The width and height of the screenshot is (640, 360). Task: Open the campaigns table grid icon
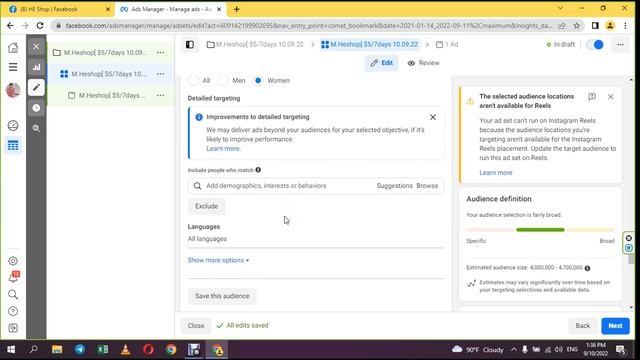tap(13, 145)
